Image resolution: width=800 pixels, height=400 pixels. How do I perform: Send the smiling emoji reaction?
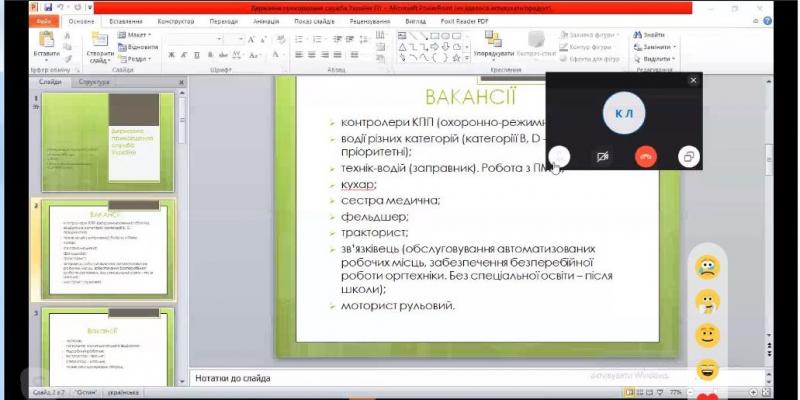[708, 334]
